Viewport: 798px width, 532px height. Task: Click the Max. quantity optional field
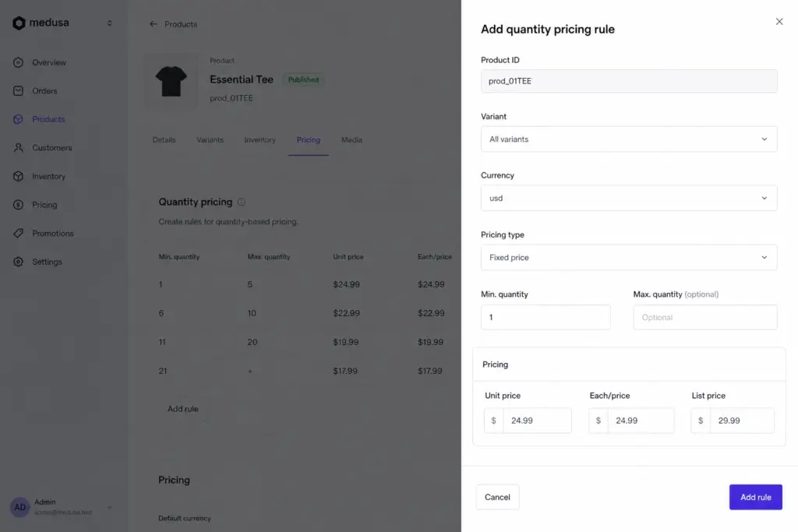(x=704, y=317)
